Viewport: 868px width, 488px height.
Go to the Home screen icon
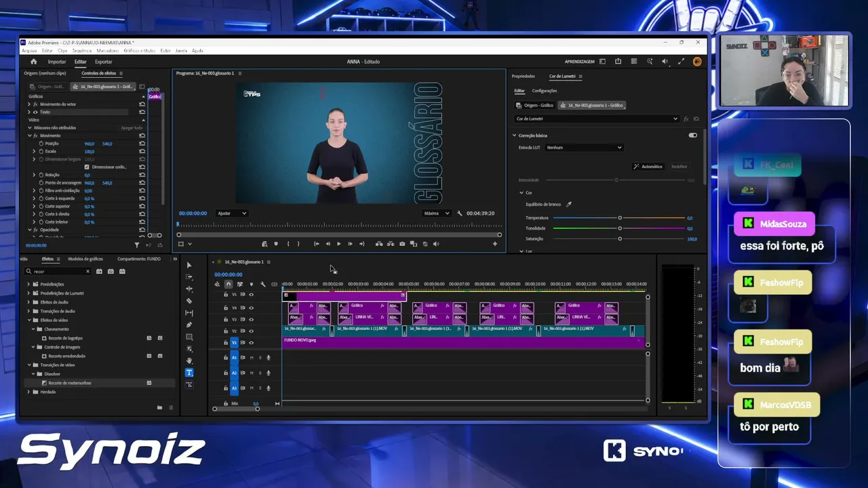(33, 62)
